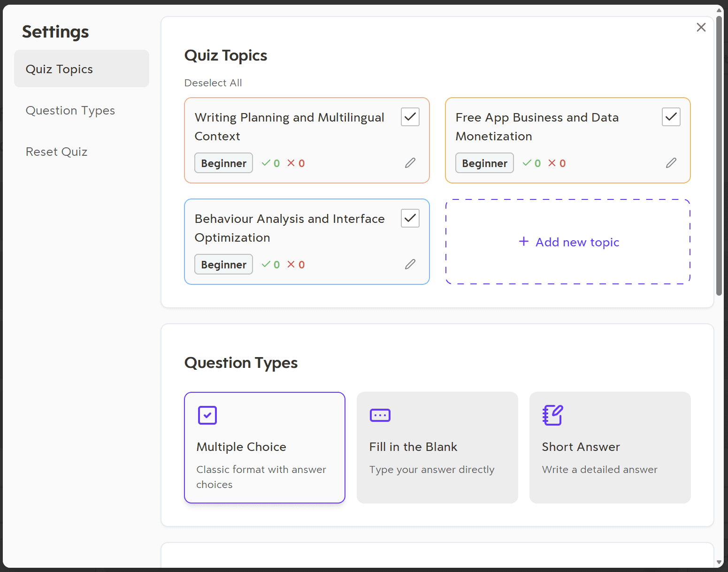Click the Deselect All link
The image size is (728, 572).
click(x=213, y=83)
